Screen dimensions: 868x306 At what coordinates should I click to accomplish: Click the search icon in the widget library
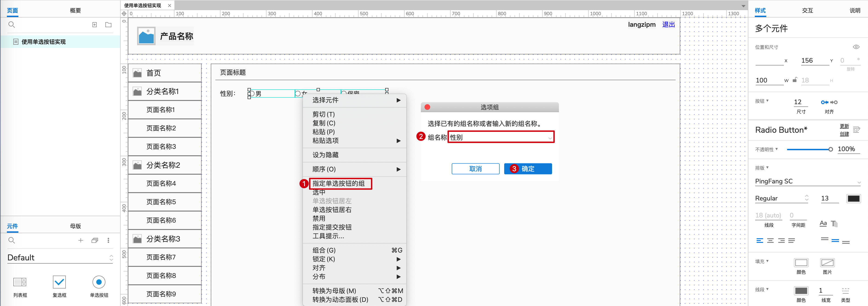(12, 240)
